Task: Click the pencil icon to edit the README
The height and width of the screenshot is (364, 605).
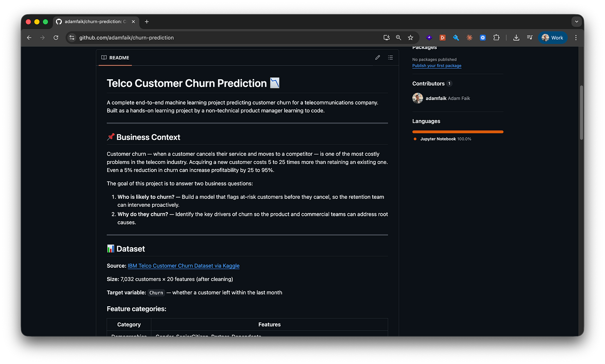Action: (377, 57)
